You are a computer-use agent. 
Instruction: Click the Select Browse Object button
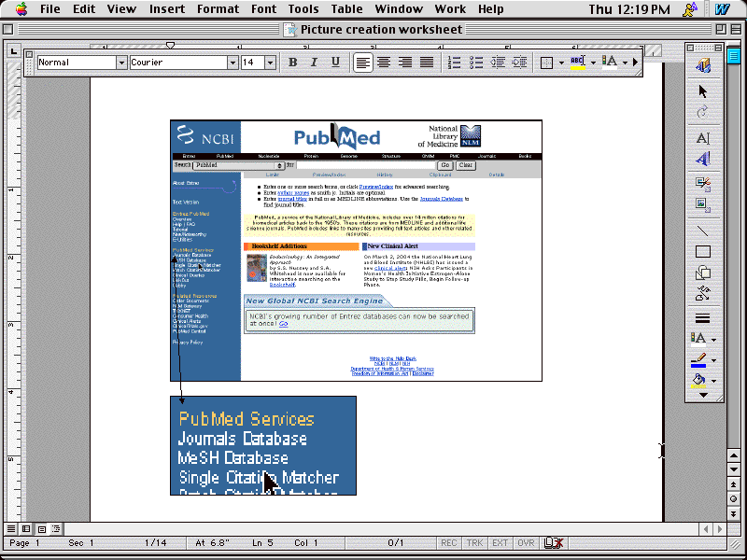[x=734, y=499]
